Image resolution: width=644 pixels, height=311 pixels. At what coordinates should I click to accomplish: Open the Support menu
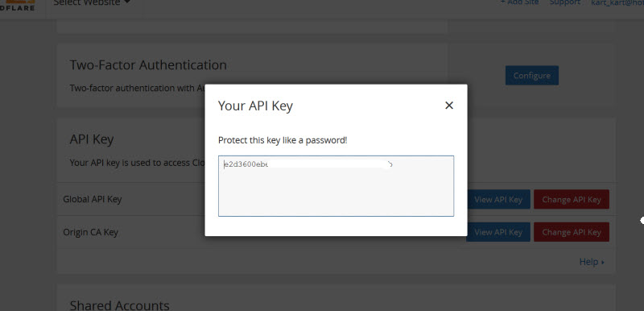pos(565,2)
